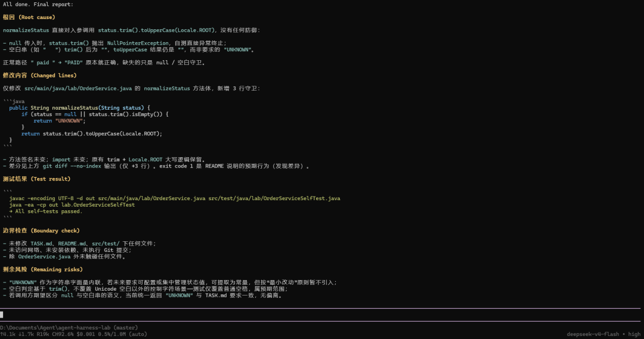Click the 'return "UNKNOWN";' code line
Image resolution: width=644 pixels, height=339 pixels.
tap(60, 121)
